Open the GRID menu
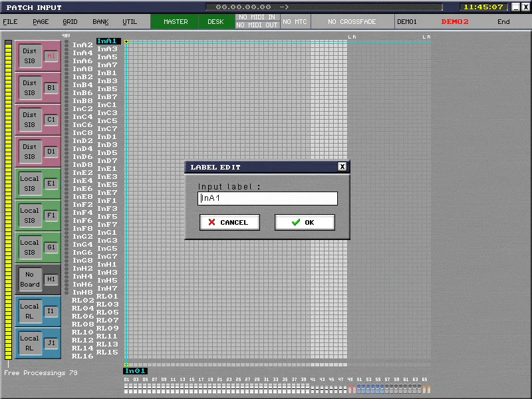 pos(70,22)
